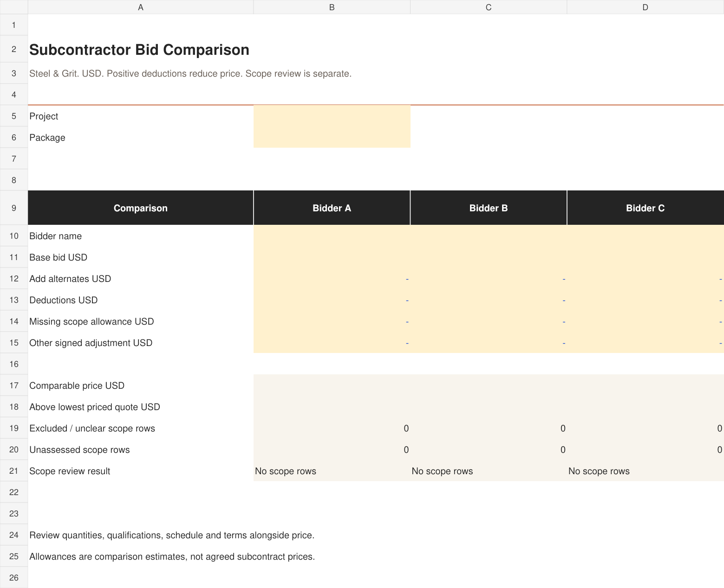Image resolution: width=724 pixels, height=588 pixels.
Task: Select Bidder C's Bidder name cell
Action: (646, 236)
